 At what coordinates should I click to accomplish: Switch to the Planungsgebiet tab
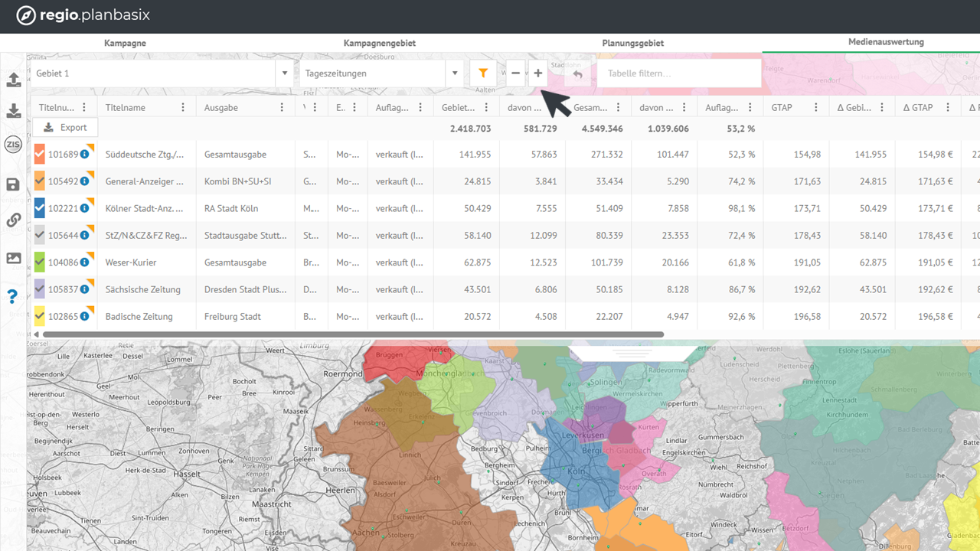click(x=632, y=44)
